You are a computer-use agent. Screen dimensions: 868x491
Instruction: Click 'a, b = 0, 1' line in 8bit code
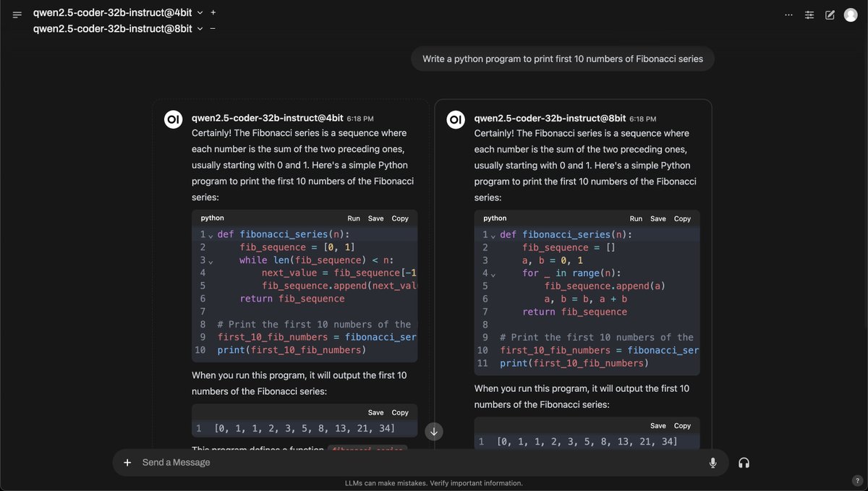coord(553,260)
